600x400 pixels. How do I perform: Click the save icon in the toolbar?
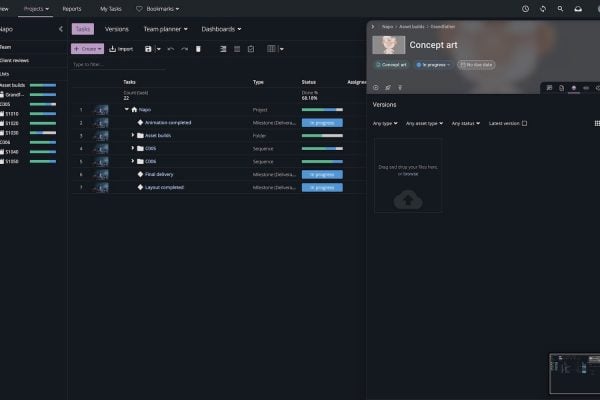pos(148,48)
